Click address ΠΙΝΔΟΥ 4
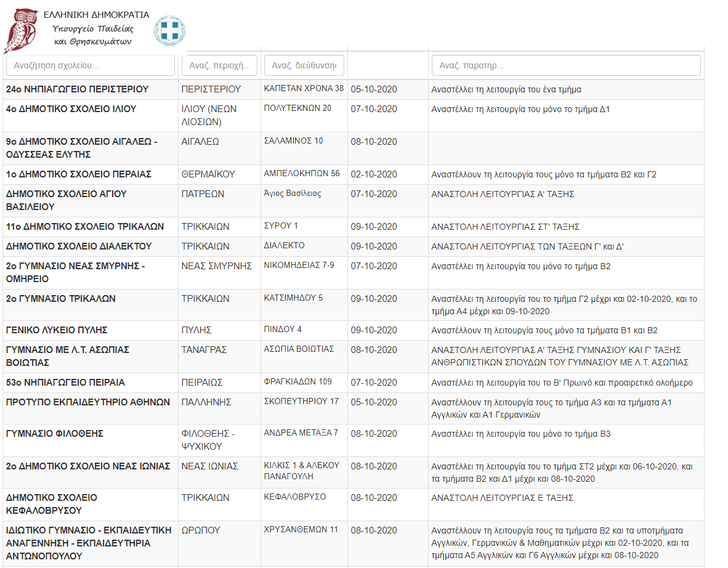Screen dimensions: 728x568 [x=283, y=330]
